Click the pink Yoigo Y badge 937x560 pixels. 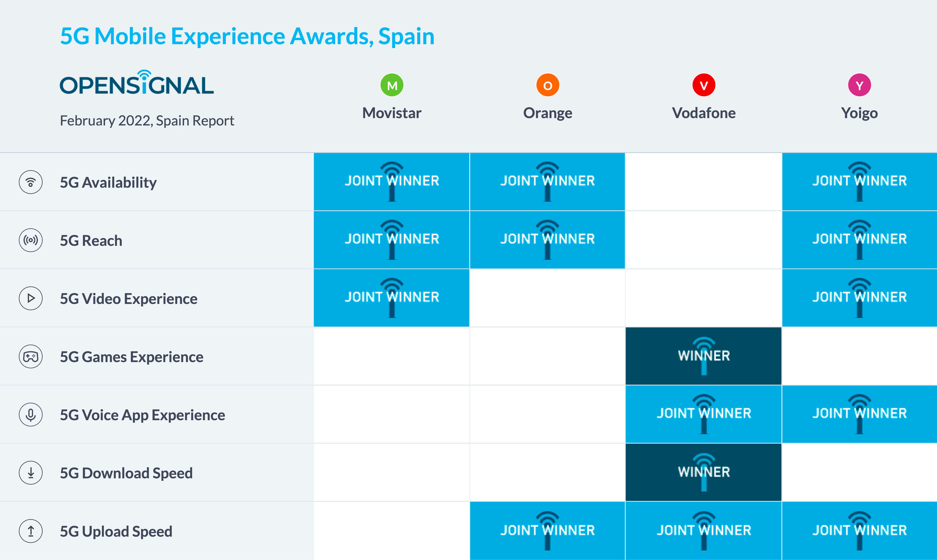click(x=860, y=85)
